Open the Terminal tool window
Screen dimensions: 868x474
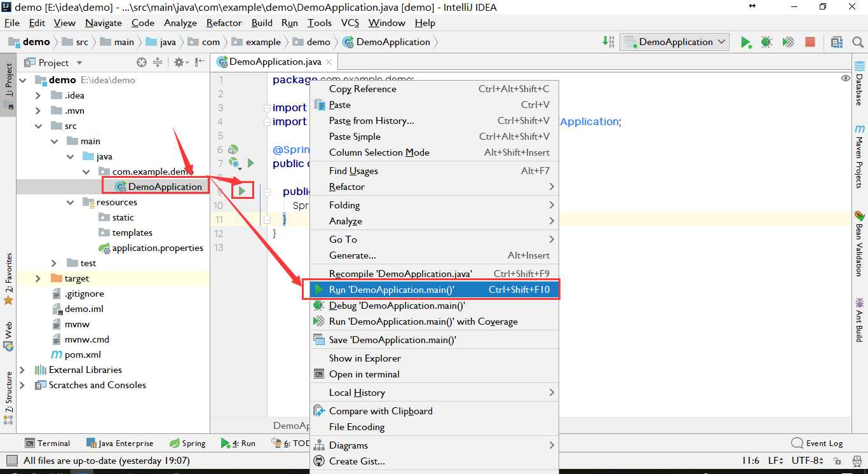pos(48,443)
